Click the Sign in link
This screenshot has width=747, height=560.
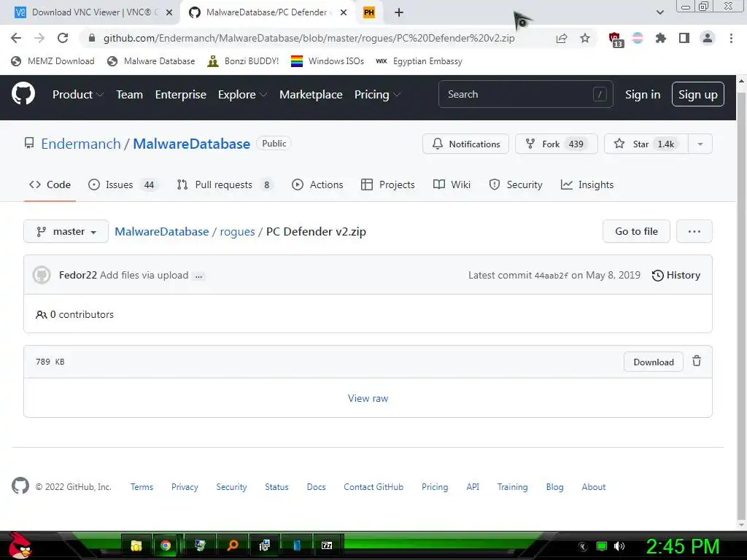643,94
